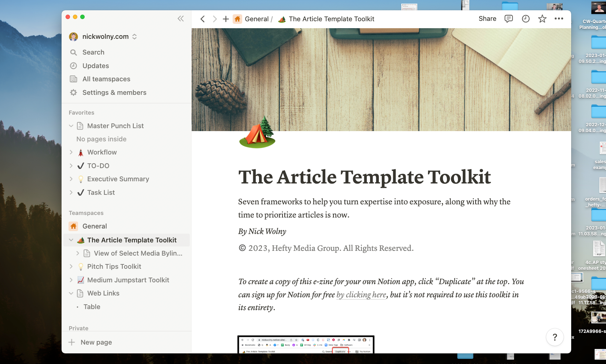Open page history clock icon

(526, 19)
